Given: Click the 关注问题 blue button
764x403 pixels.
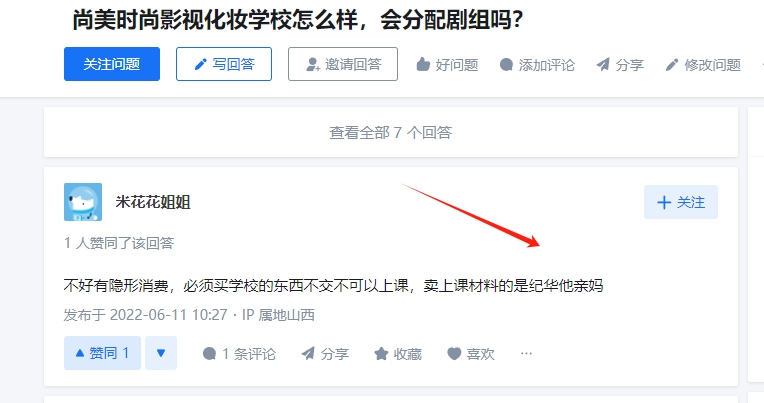Looking at the screenshot, I should pos(112,64).
